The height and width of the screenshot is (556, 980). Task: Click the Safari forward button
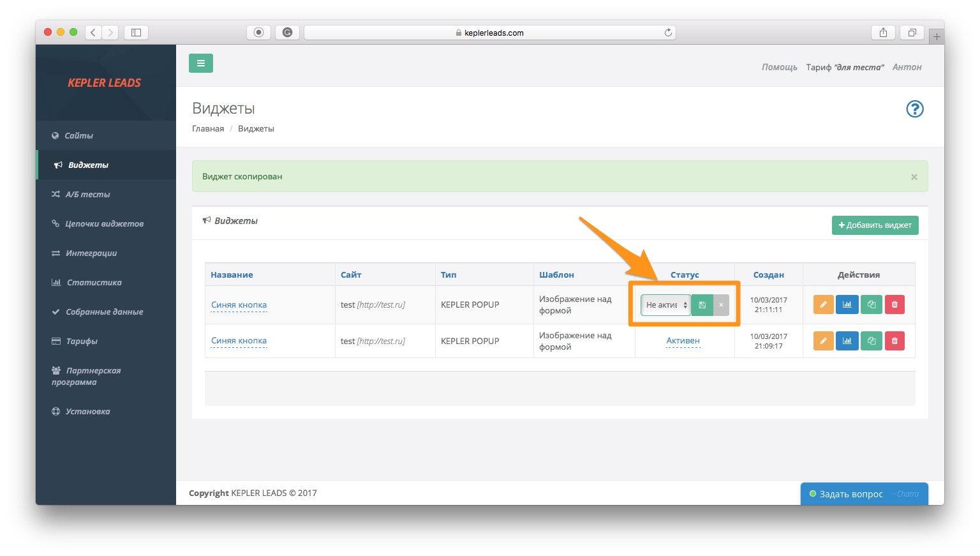110,33
